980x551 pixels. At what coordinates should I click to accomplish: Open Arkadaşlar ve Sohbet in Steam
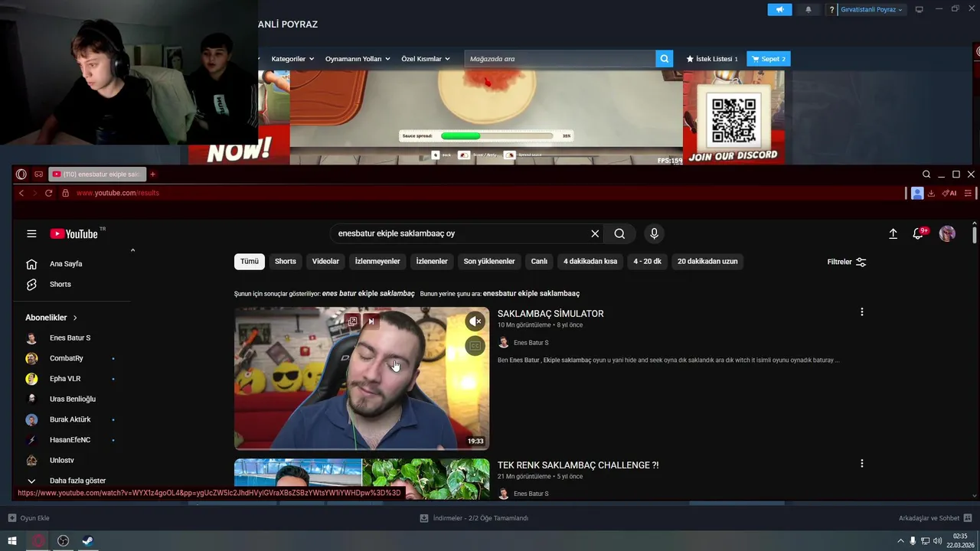935,518
